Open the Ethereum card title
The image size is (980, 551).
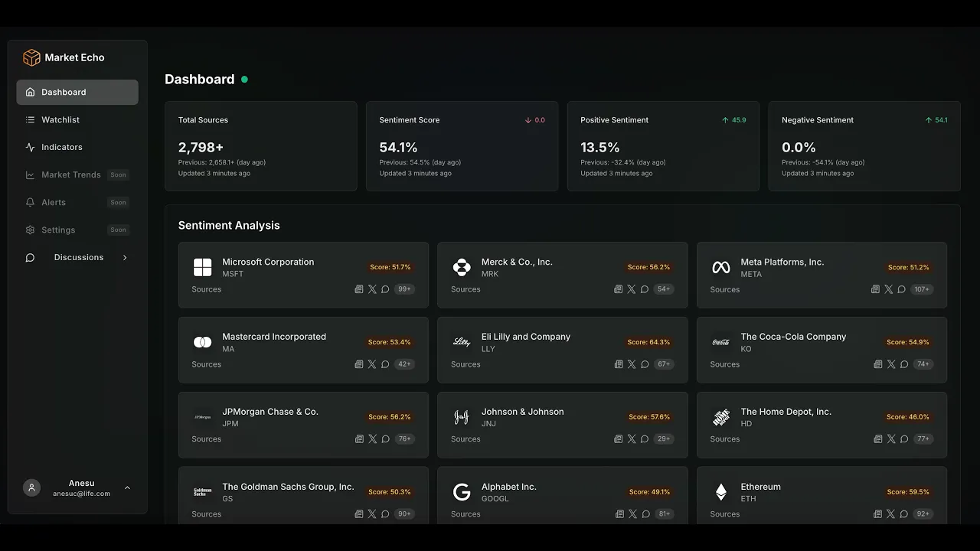pos(761,487)
